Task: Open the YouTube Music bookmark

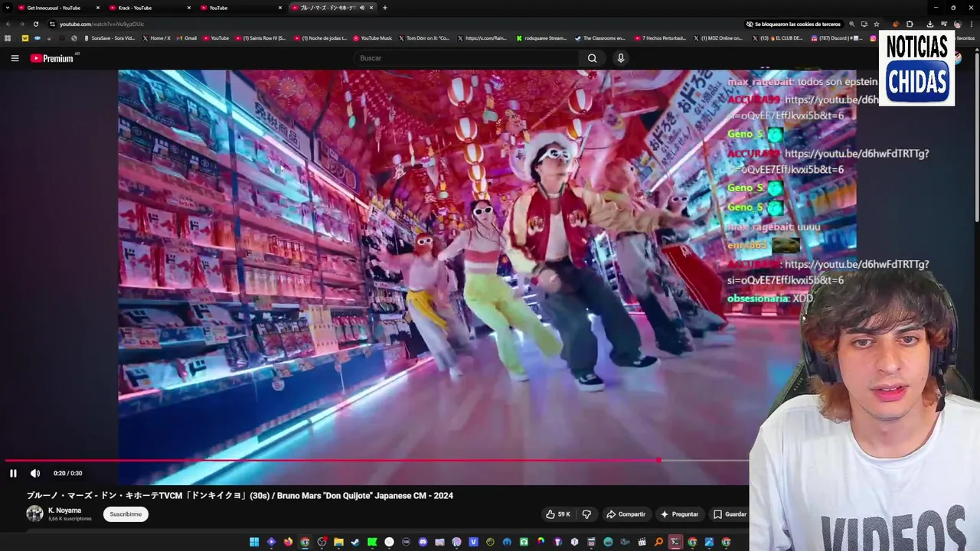Action: click(x=372, y=37)
